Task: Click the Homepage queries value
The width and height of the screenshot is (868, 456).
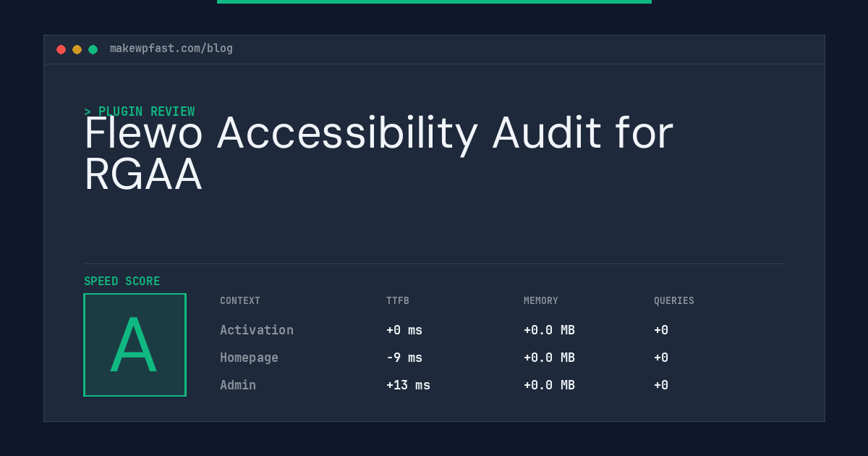Action: (x=661, y=358)
